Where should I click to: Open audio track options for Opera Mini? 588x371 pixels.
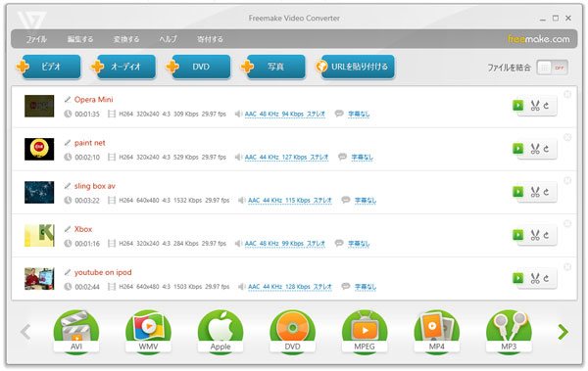point(285,114)
